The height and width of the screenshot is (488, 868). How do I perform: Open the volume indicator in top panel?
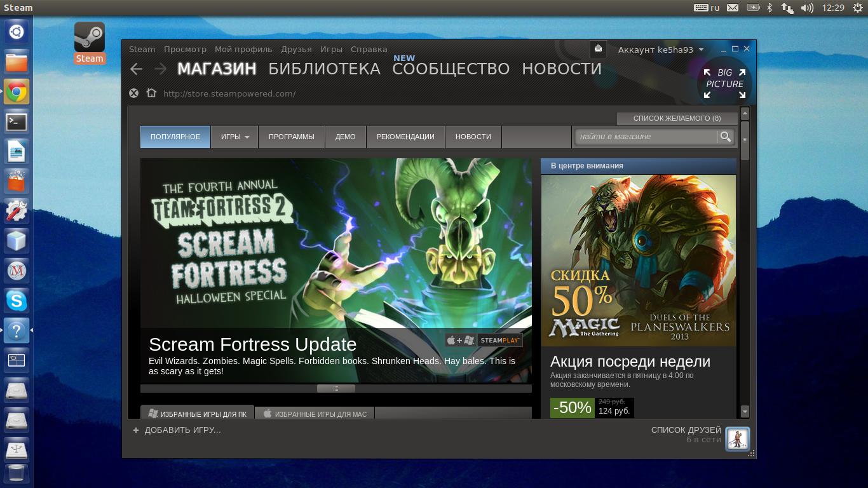click(807, 8)
